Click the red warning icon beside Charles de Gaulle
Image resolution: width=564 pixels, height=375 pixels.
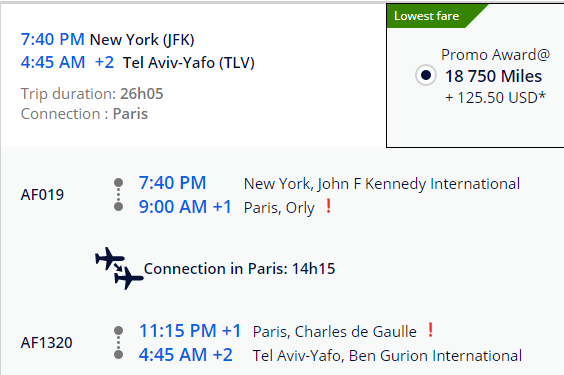(x=431, y=330)
